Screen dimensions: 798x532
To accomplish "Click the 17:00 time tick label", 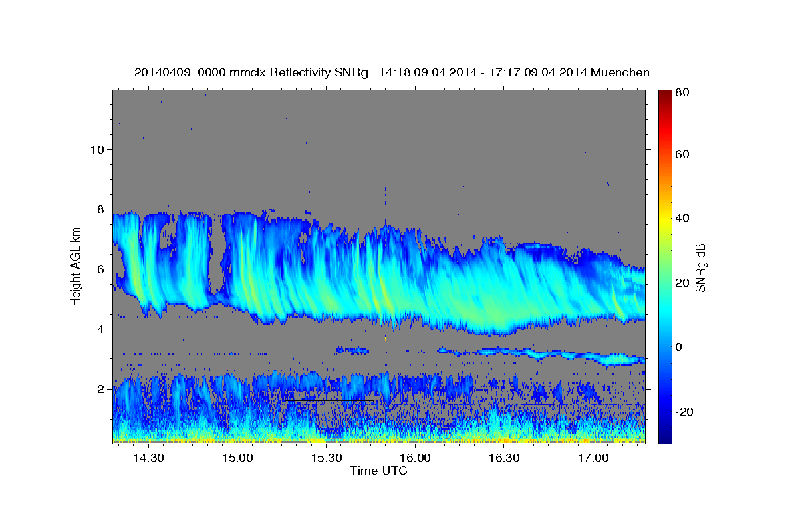I will click(x=593, y=458).
